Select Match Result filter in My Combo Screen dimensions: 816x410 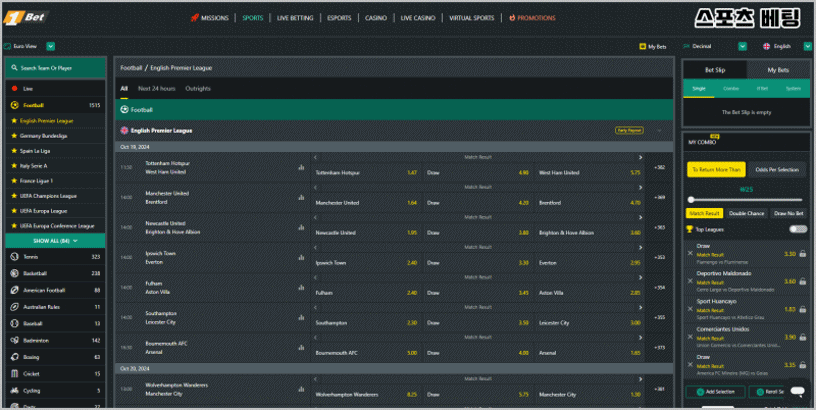704,213
